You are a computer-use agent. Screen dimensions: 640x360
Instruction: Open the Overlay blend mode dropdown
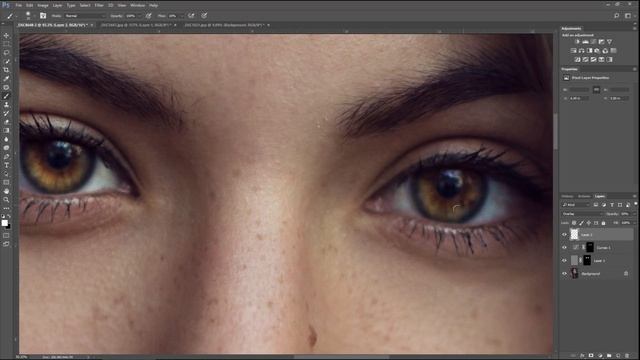(x=582, y=214)
